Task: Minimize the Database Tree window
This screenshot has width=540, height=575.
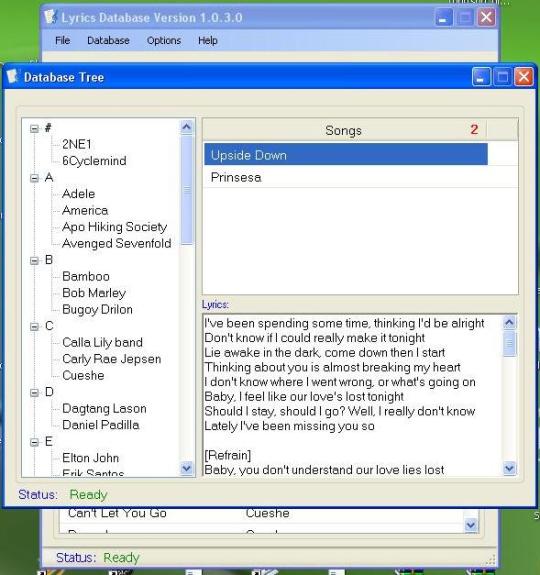Action: 481,77
